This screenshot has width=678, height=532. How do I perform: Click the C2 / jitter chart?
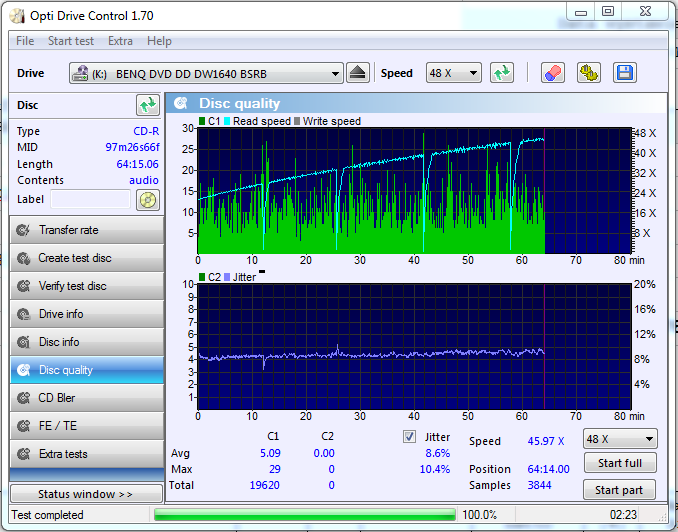click(414, 346)
